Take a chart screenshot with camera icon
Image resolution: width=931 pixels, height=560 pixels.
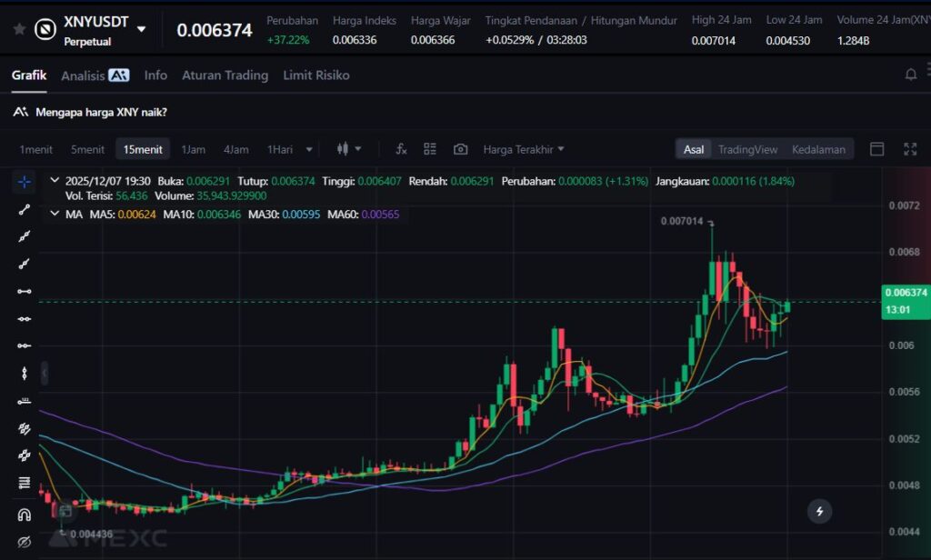(461, 149)
